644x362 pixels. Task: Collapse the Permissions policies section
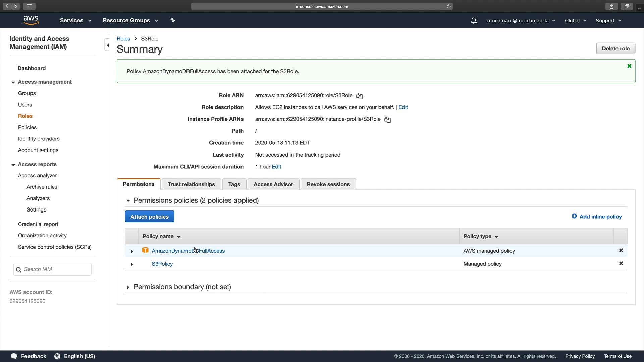click(128, 200)
